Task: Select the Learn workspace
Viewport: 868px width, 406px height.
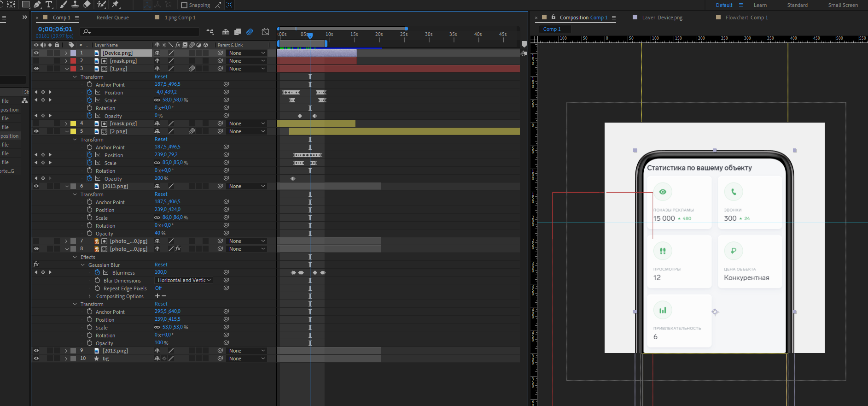Action: pyautogui.click(x=760, y=5)
